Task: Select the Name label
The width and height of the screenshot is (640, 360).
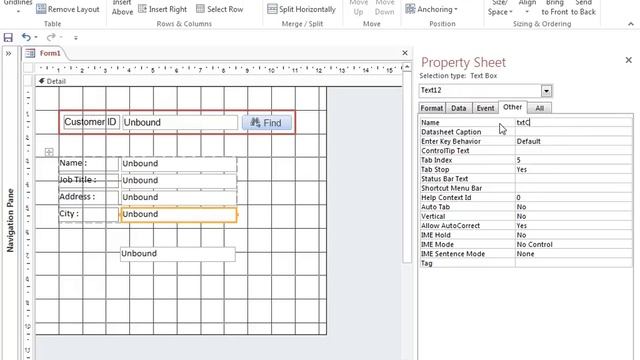Action: [88, 163]
